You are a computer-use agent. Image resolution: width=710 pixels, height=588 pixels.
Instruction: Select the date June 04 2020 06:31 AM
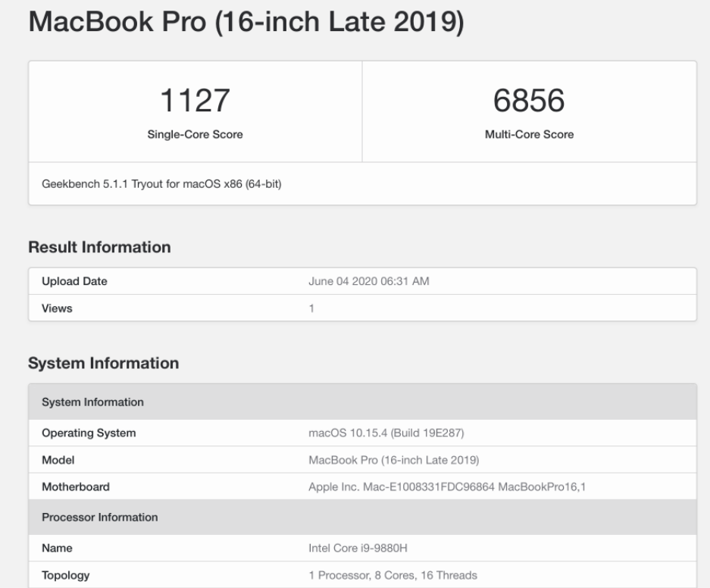point(368,281)
